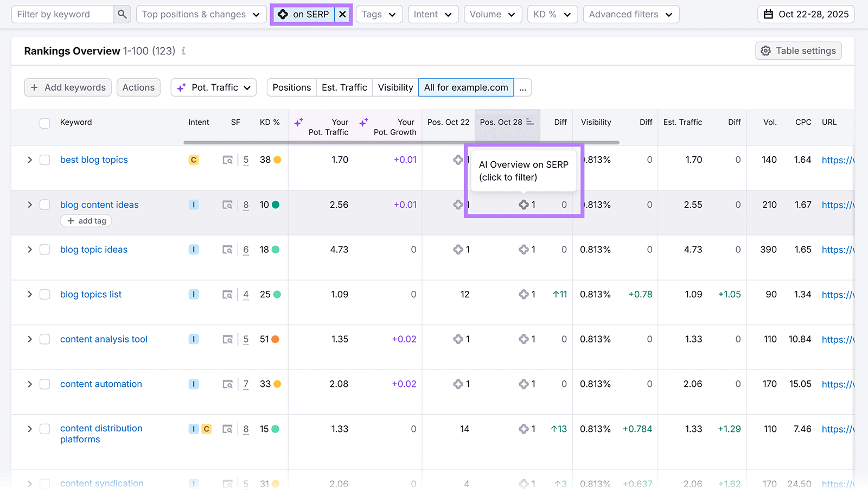Click the add tag button under blog content ideas
Image resolution: width=868 pixels, height=496 pixels.
[86, 220]
